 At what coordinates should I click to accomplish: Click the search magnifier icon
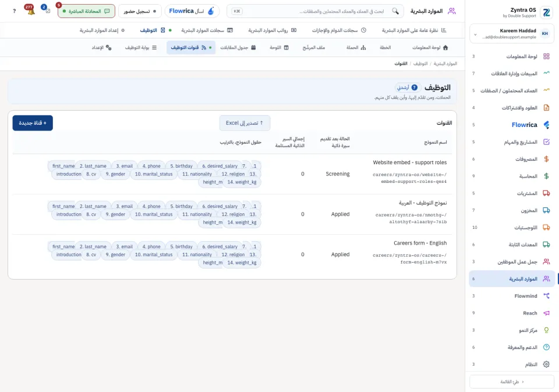tap(395, 11)
